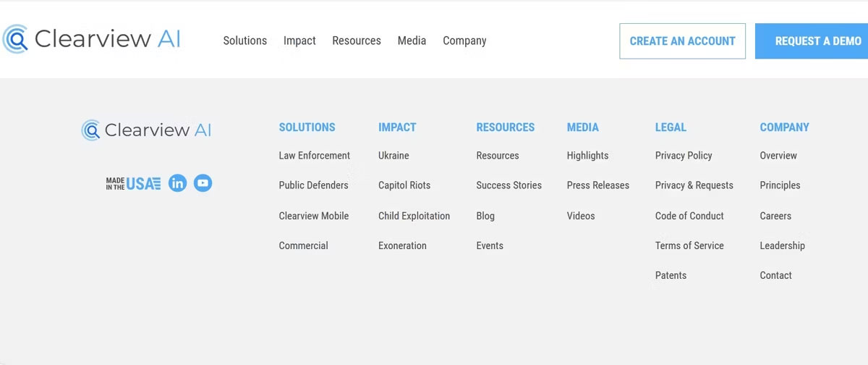Open the Child Exploitation link

pyautogui.click(x=414, y=216)
